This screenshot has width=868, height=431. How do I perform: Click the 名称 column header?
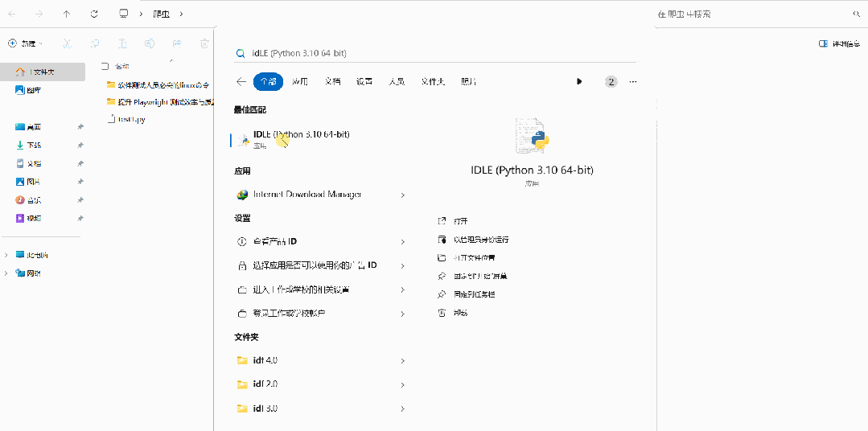point(122,67)
